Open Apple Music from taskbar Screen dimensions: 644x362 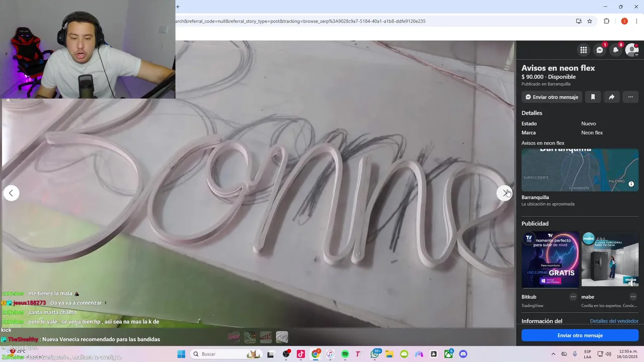330,354
